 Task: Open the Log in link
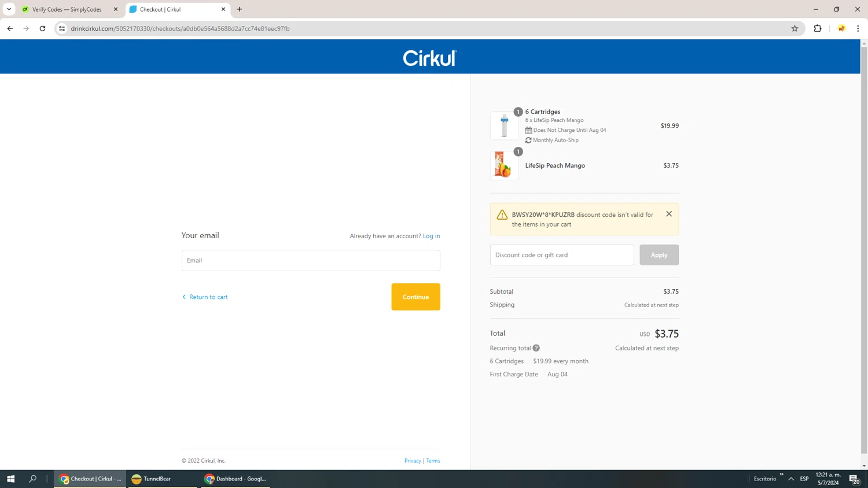[x=431, y=236]
